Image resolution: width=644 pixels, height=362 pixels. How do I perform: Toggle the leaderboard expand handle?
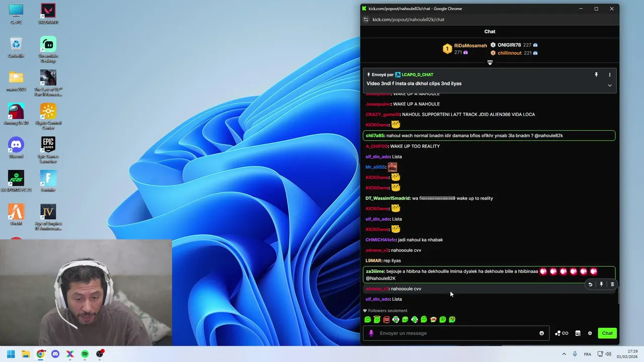click(490, 63)
